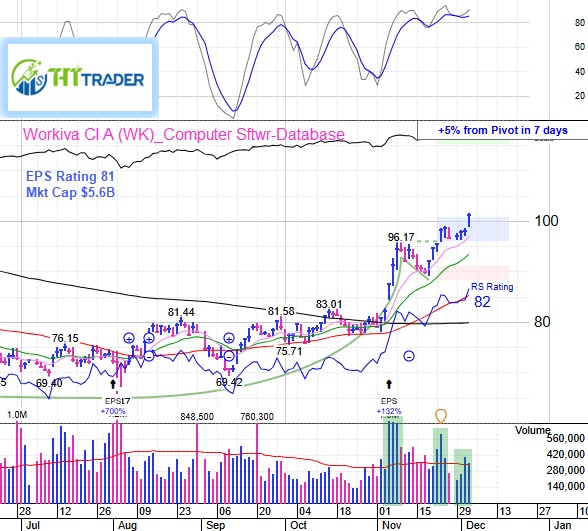The width and height of the screenshot is (588, 531).
Task: Click the minus circle marker above the 69.42 low
Action: click(229, 356)
